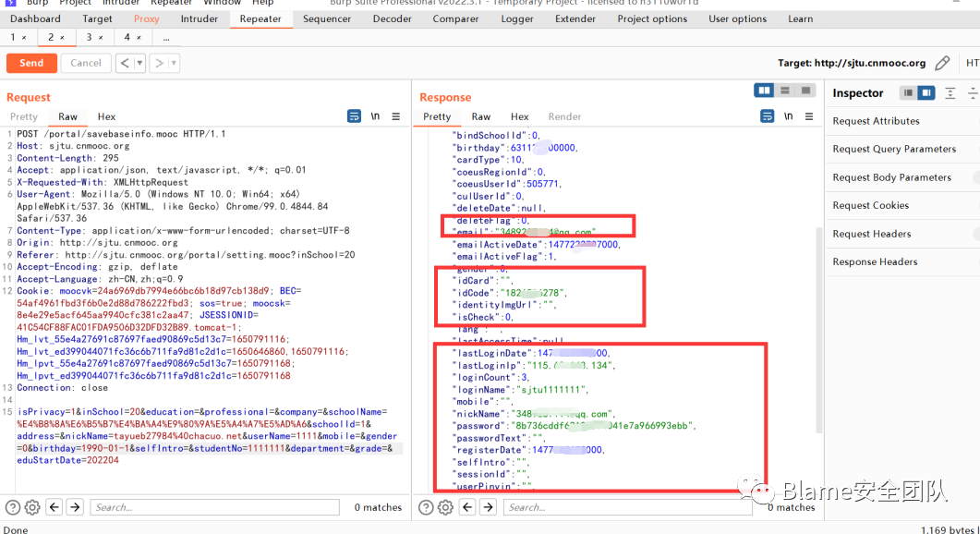Open previous-history dropdown arrow
The height and width of the screenshot is (534, 980).
click(x=139, y=63)
